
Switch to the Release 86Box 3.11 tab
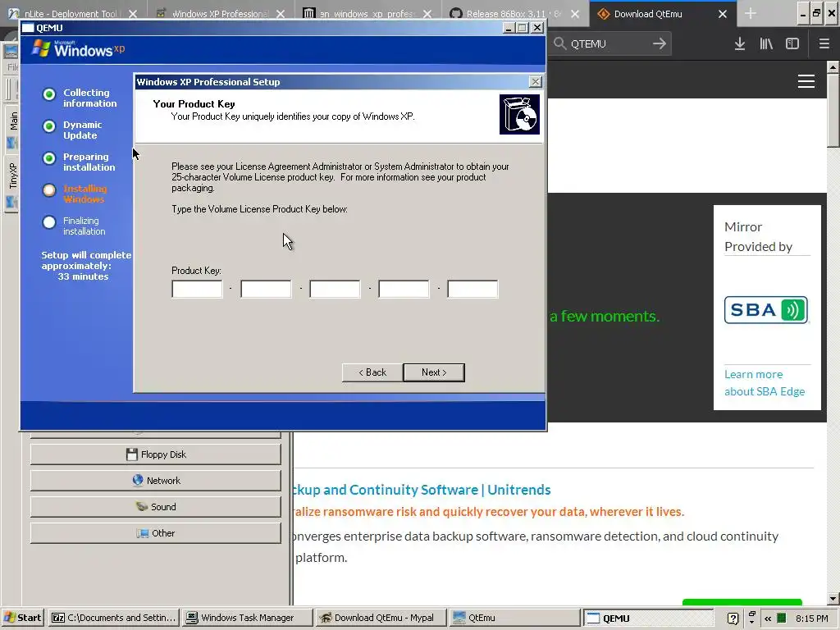[x=514, y=13]
